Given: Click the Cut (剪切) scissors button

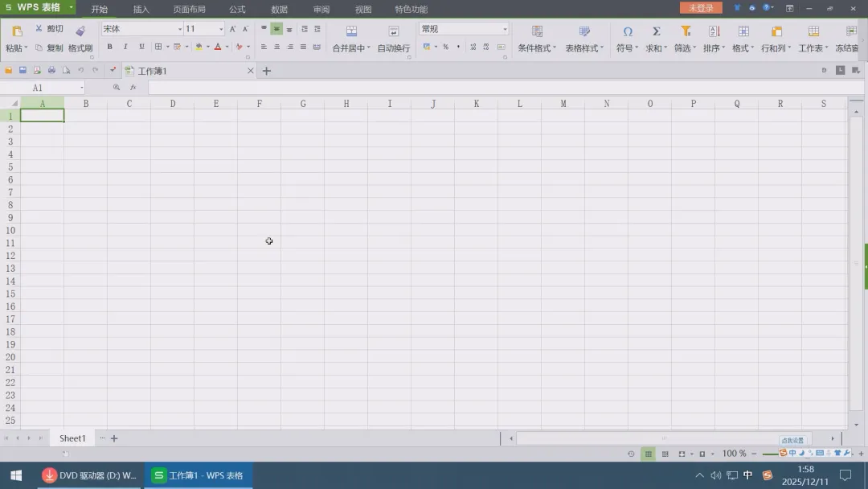Looking at the screenshot, I should pos(49,29).
